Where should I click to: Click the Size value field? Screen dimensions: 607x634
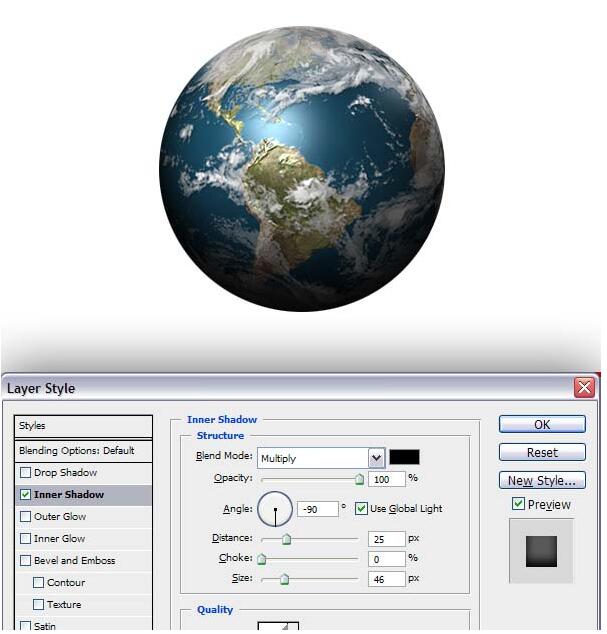387,579
